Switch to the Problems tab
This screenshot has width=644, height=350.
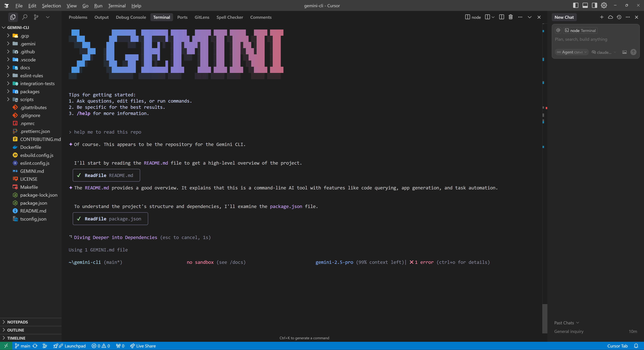click(x=78, y=17)
